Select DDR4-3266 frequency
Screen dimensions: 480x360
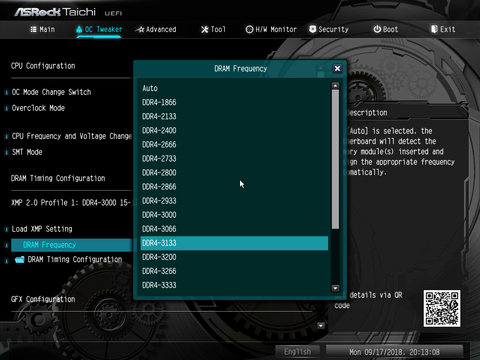coord(234,271)
